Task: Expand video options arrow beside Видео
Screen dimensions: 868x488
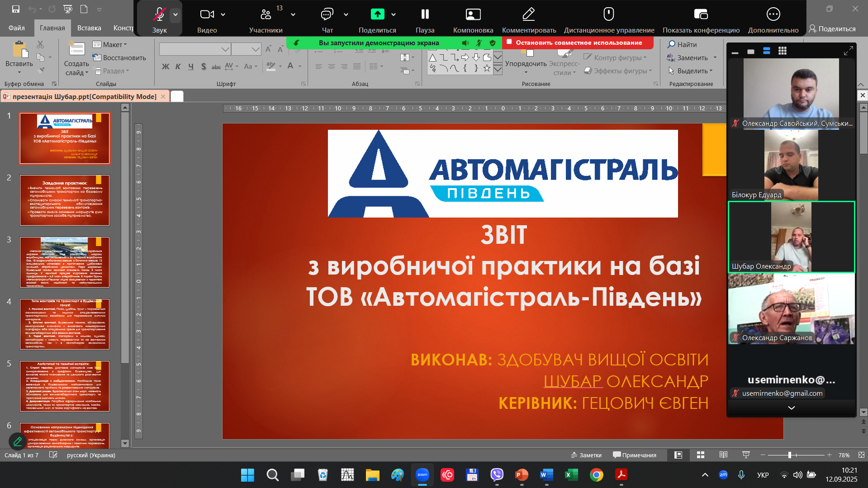Action: [x=223, y=15]
